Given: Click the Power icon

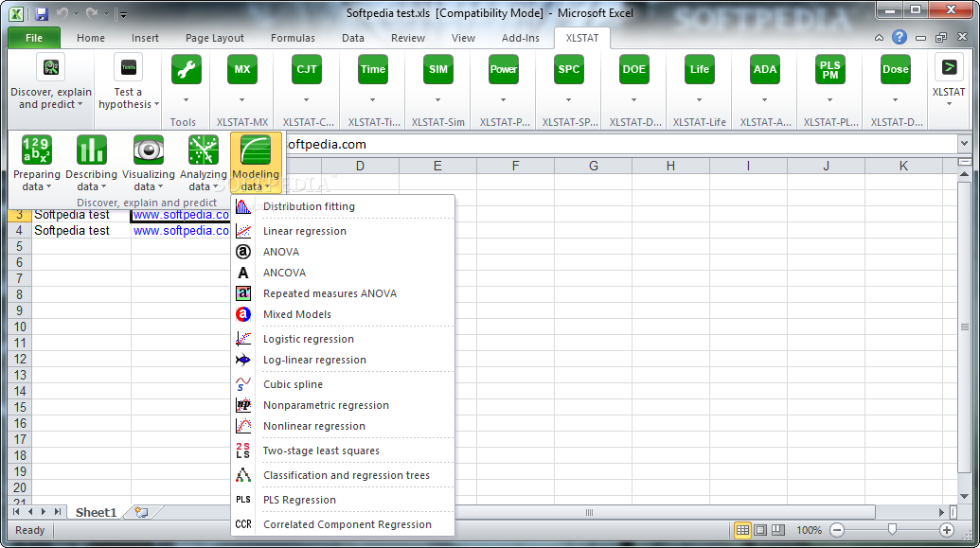Looking at the screenshot, I should [x=503, y=69].
